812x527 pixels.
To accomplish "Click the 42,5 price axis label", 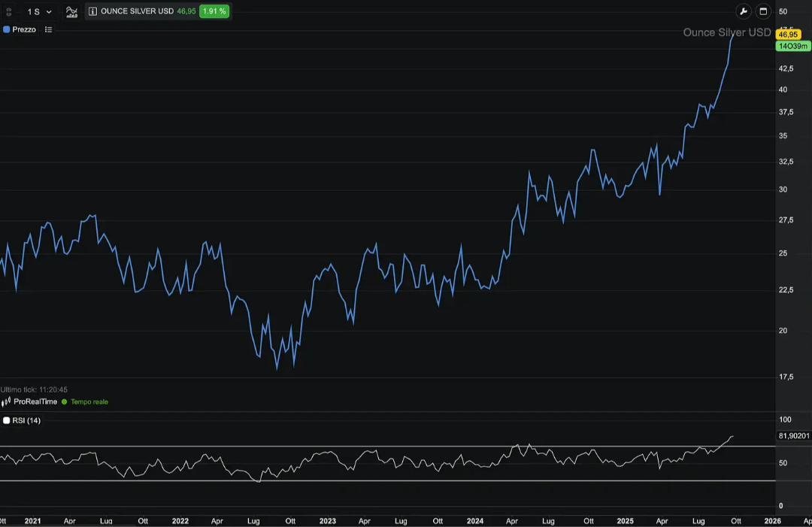I will (786, 68).
